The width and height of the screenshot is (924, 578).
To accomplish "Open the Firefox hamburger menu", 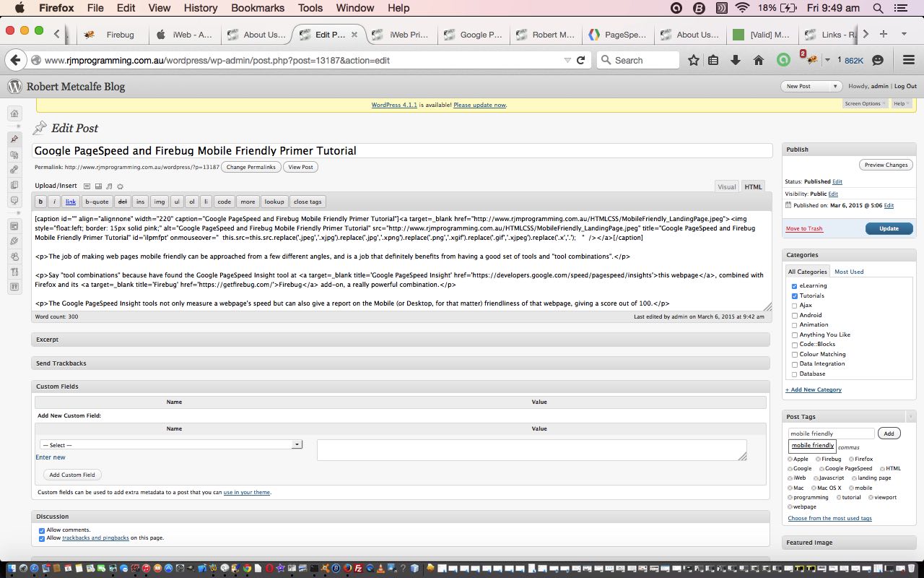I will (909, 60).
